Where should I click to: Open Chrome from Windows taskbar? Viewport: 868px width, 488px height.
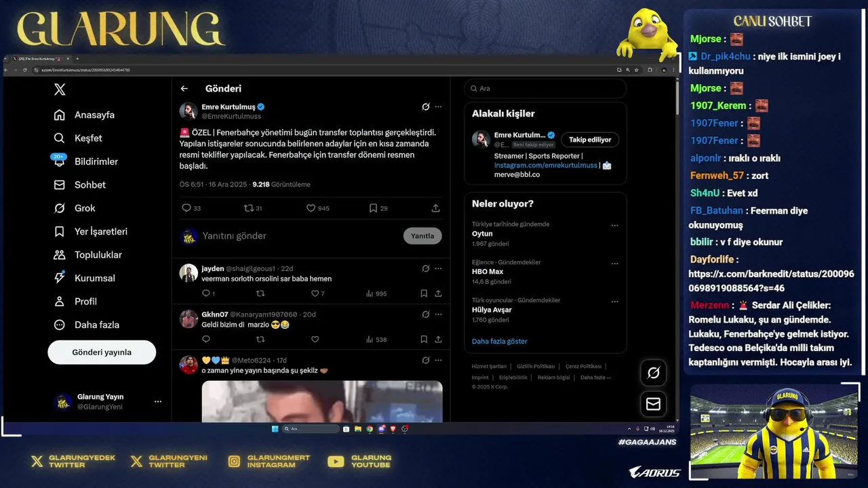[370, 429]
